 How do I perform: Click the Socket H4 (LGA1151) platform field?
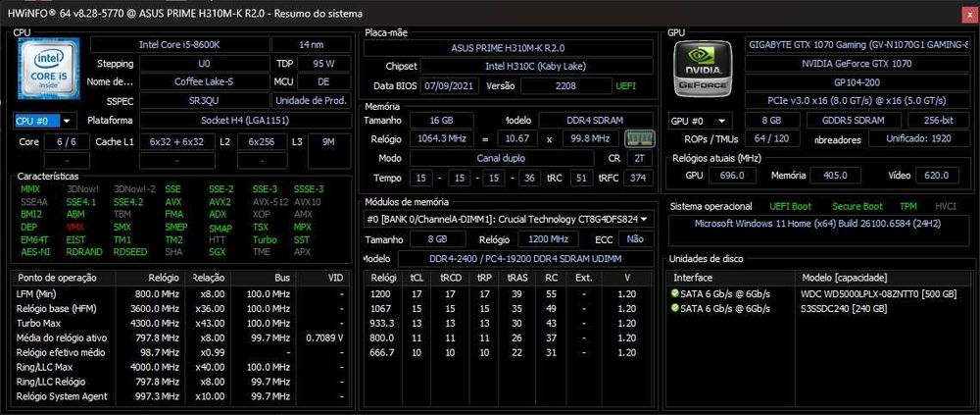(x=245, y=120)
